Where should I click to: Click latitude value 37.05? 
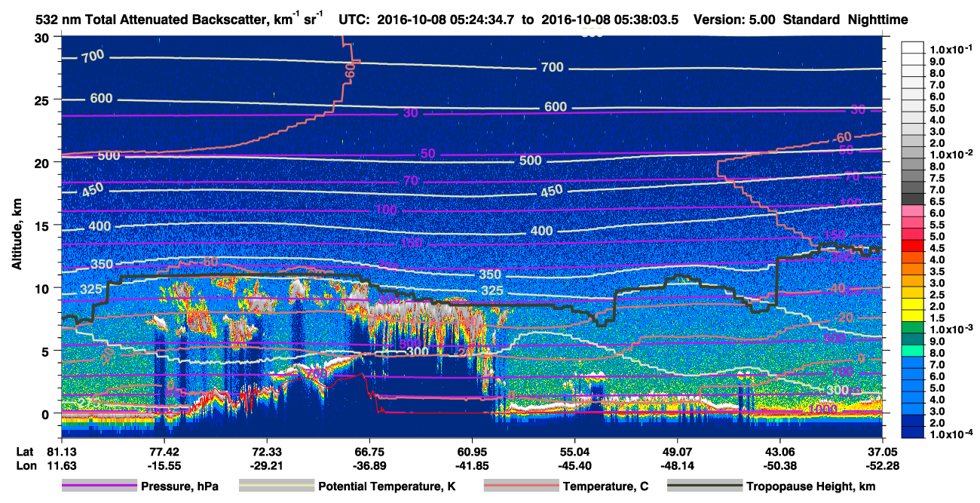point(883,451)
